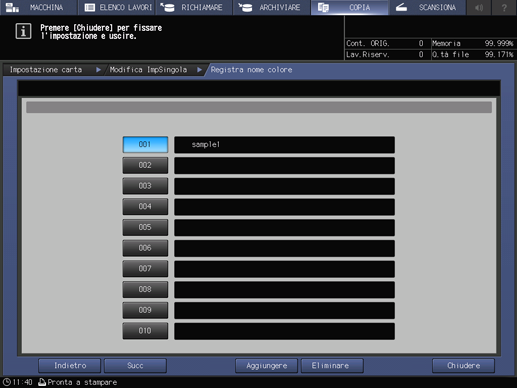Click the ARCHIVIARE store icon
The image size is (517, 388).
245,7
